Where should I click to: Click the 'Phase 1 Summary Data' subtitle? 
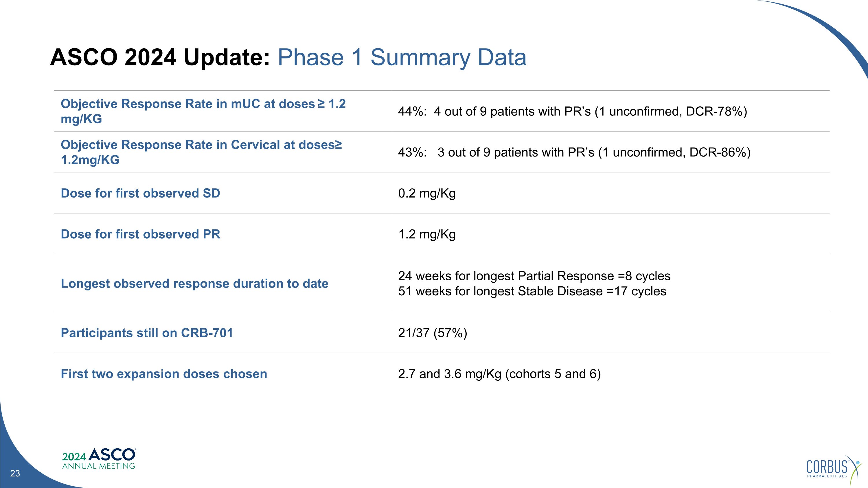pyautogui.click(x=402, y=57)
